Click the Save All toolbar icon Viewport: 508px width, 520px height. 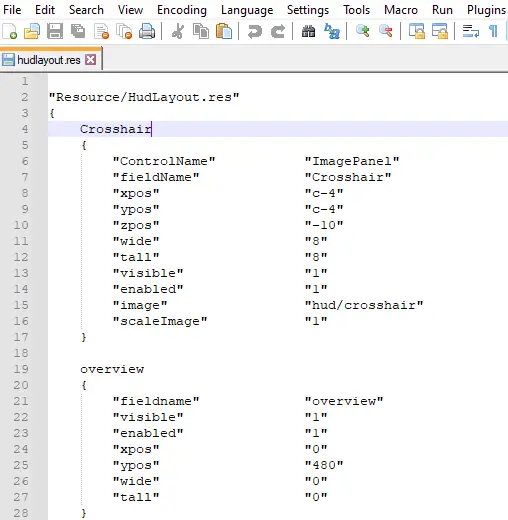pyautogui.click(x=78, y=32)
